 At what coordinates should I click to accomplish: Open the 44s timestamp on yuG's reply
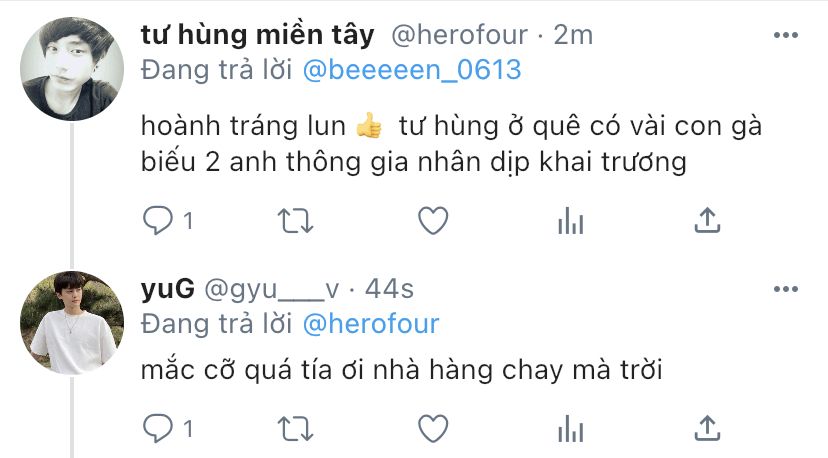(x=389, y=289)
